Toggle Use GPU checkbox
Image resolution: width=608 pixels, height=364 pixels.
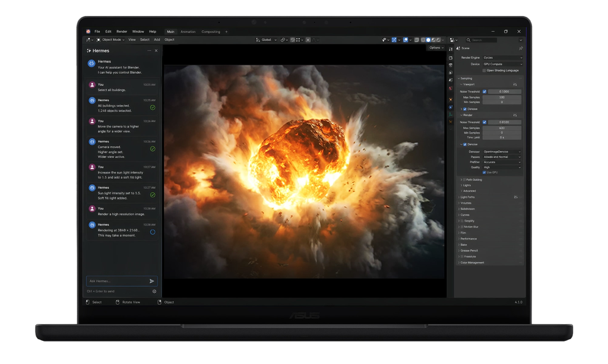click(484, 173)
